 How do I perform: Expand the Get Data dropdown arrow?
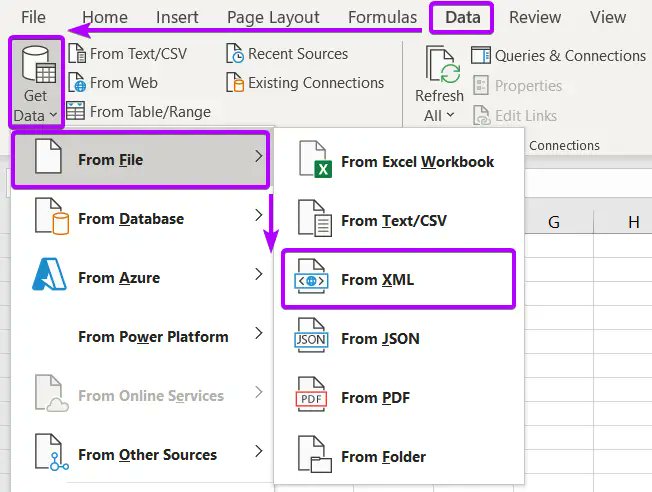(x=53, y=115)
